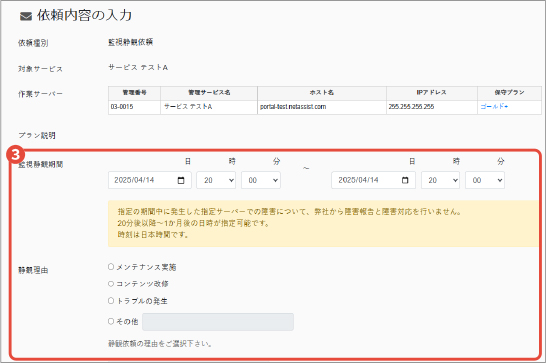Click the end date input field
The height and width of the screenshot is (363, 546).
tap(373, 180)
